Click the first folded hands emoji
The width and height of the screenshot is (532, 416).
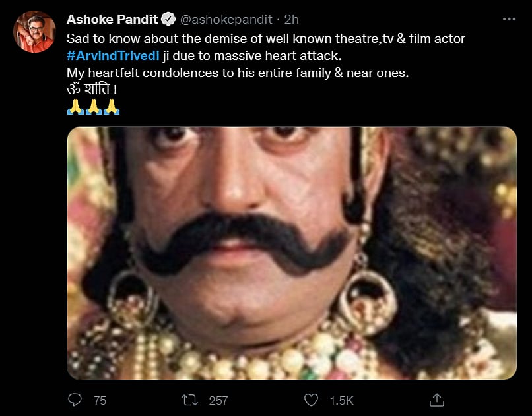pos(75,107)
